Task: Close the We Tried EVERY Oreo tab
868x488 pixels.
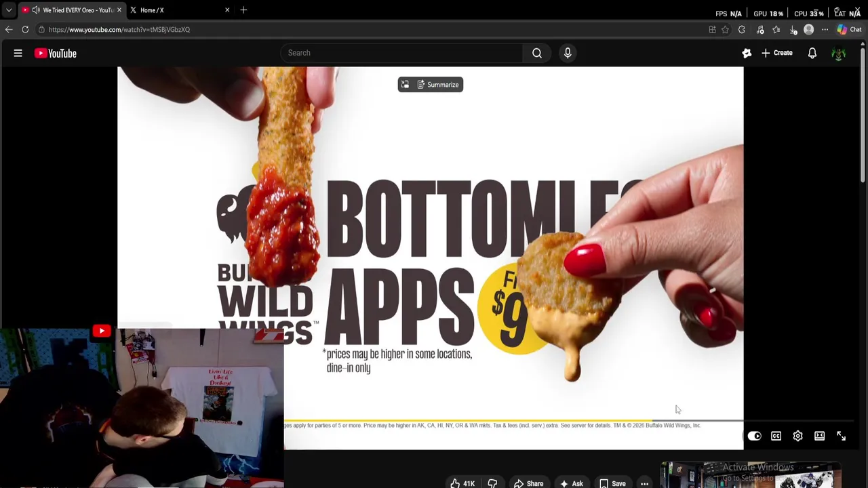Action: 119,10
